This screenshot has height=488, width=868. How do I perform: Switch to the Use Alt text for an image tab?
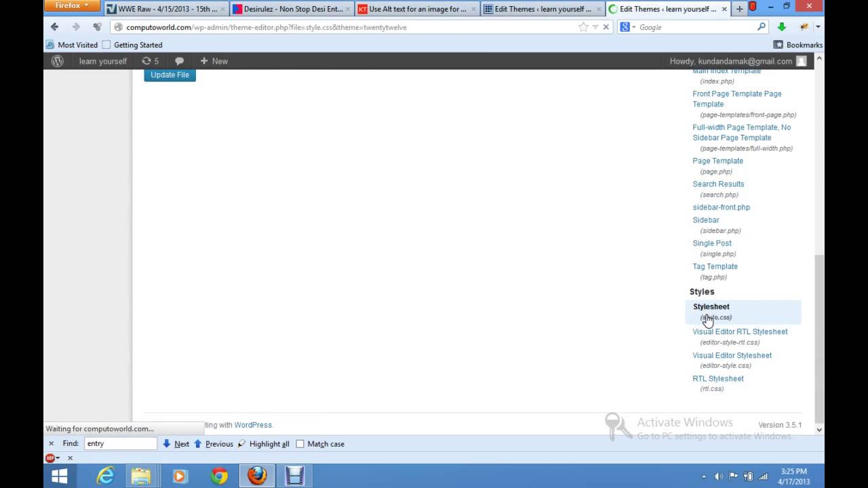417,9
